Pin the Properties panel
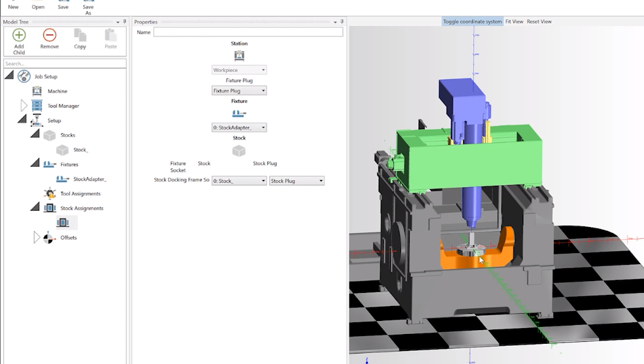Image resolution: width=644 pixels, height=364 pixels. [342, 22]
